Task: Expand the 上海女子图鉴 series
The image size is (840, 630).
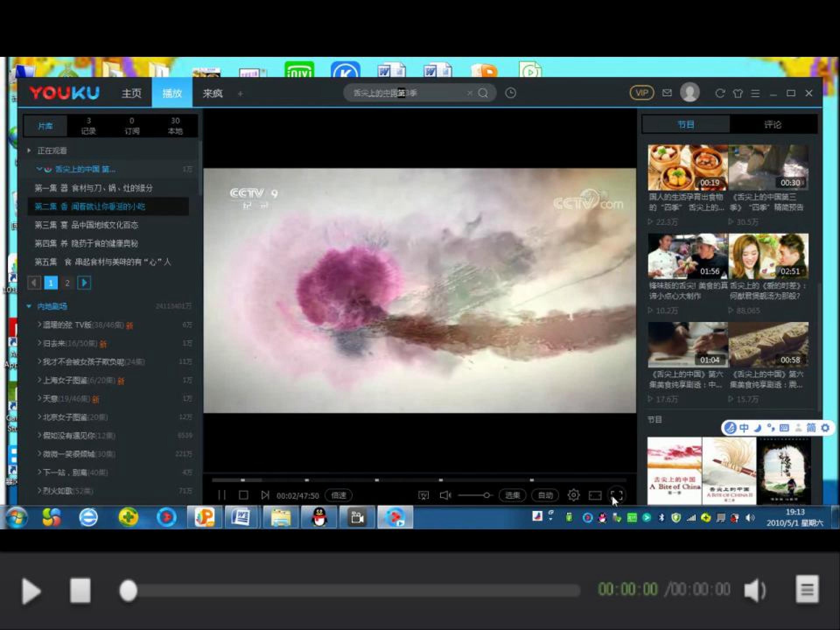Action: pyautogui.click(x=39, y=380)
